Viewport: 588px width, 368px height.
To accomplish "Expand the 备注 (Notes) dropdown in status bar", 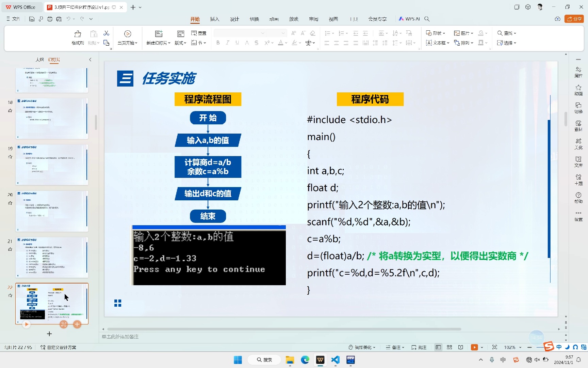I will pos(403,347).
